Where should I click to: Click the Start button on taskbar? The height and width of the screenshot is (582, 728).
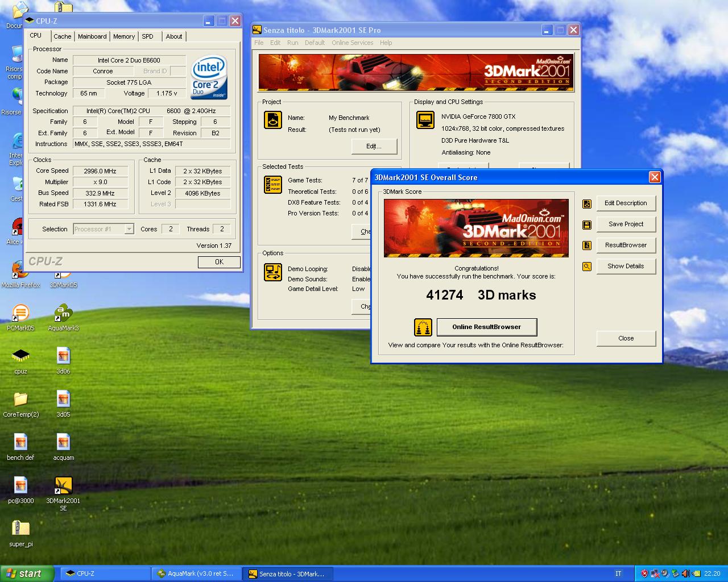coord(27,574)
